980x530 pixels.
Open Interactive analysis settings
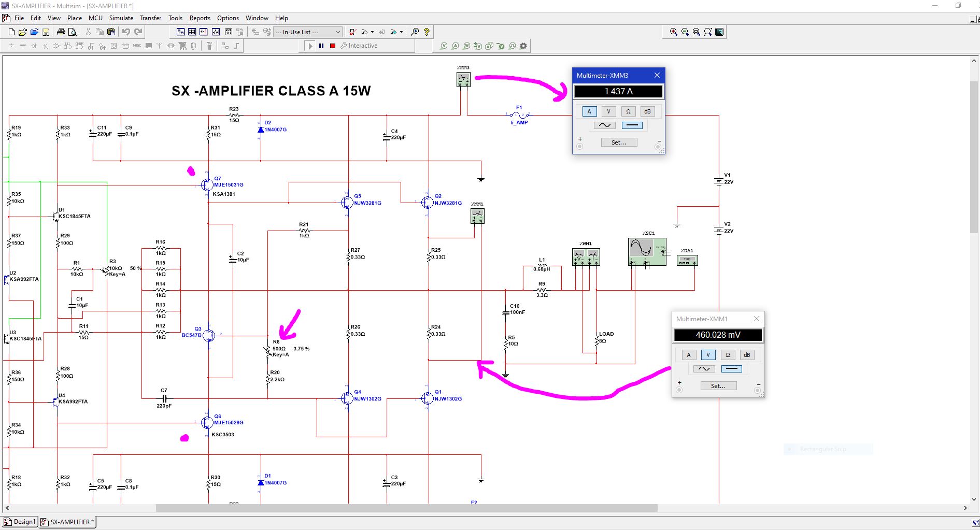(359, 46)
